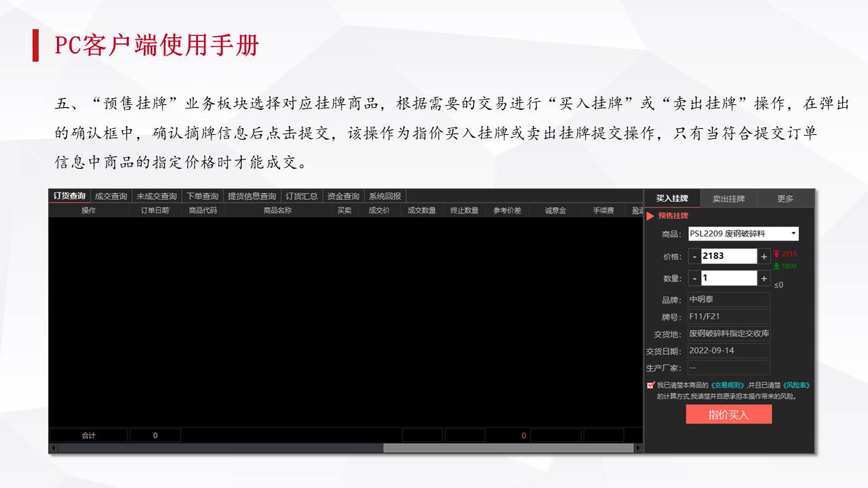The width and height of the screenshot is (868, 488).
Task: Open the 商品 PSL2209 废钢破碎料 dropdown
Action: [743, 234]
